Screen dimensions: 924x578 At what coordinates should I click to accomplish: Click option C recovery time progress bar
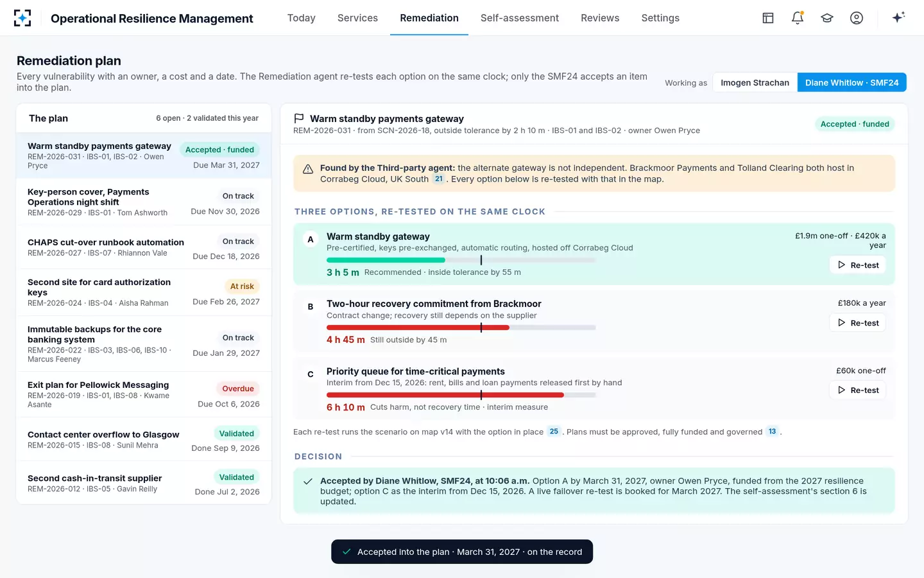461,395
